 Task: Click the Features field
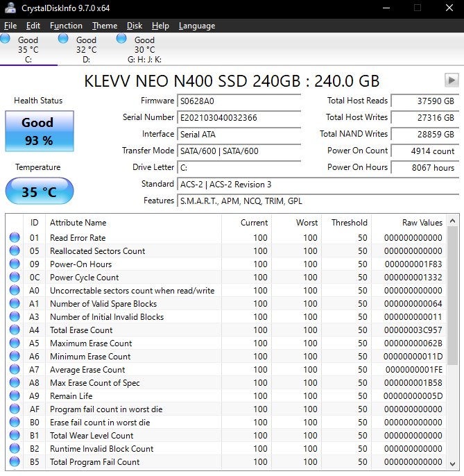tap(318, 201)
